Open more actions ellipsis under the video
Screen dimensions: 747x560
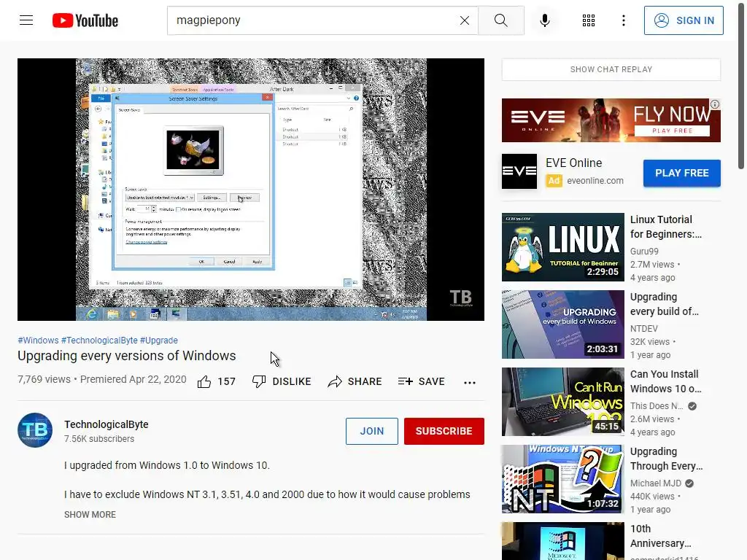[x=470, y=382]
